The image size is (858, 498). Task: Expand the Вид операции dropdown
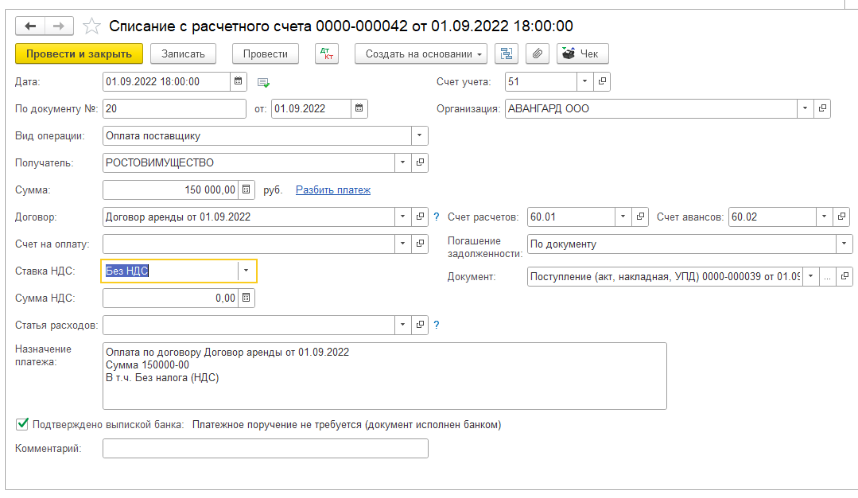click(419, 135)
